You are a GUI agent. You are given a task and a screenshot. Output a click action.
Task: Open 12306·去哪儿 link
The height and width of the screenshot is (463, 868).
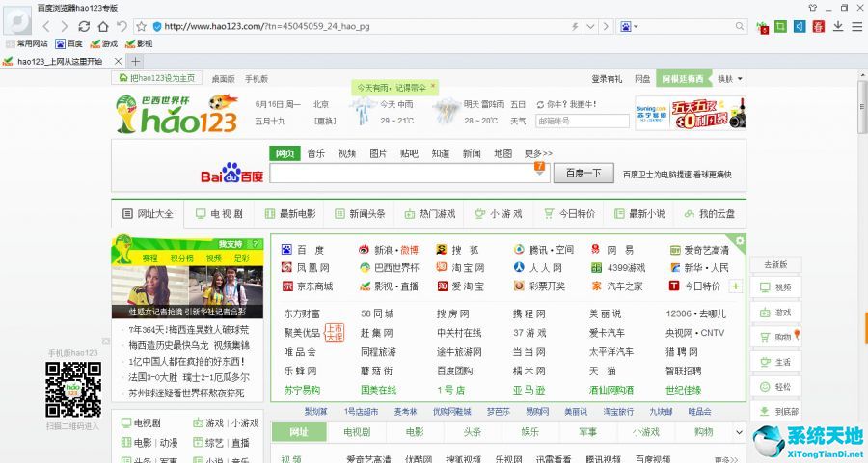695,314
